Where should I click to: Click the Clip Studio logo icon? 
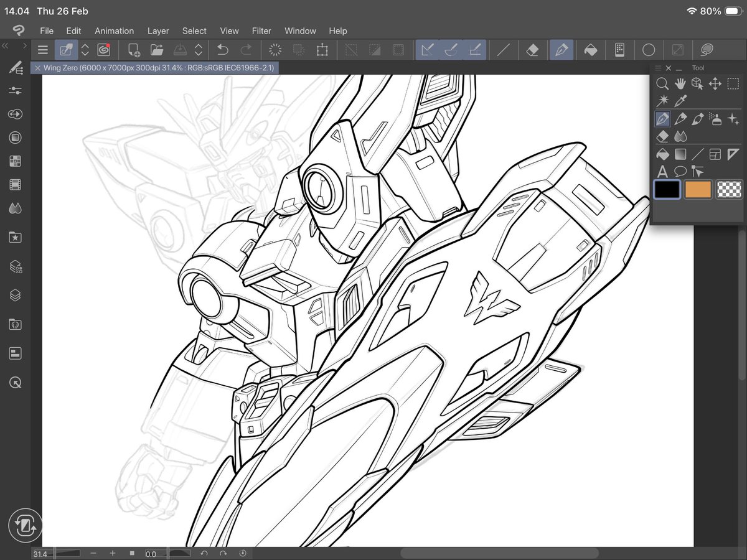pyautogui.click(x=18, y=30)
